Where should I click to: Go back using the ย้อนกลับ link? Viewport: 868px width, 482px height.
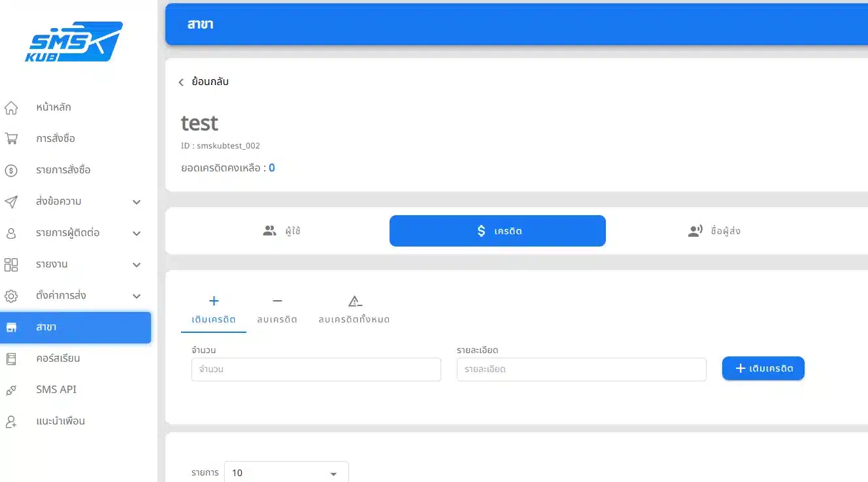point(204,82)
